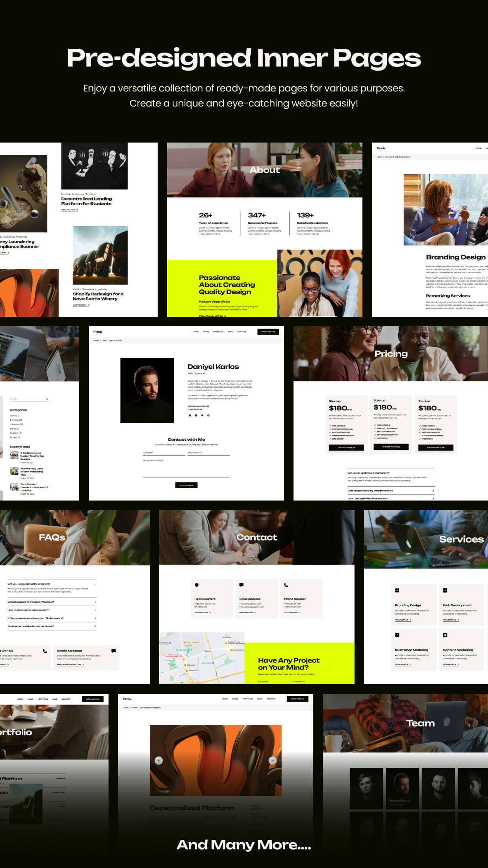Viewport: 488px width, 868px height.
Task: Click the Send a Message chat icon
Action: click(x=113, y=651)
